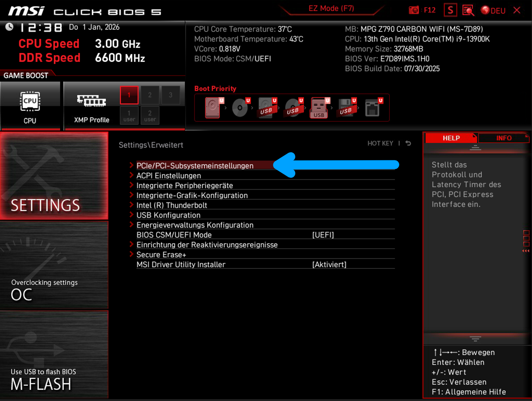Expand arrow beside ACPI Einstellungen

coord(131,175)
